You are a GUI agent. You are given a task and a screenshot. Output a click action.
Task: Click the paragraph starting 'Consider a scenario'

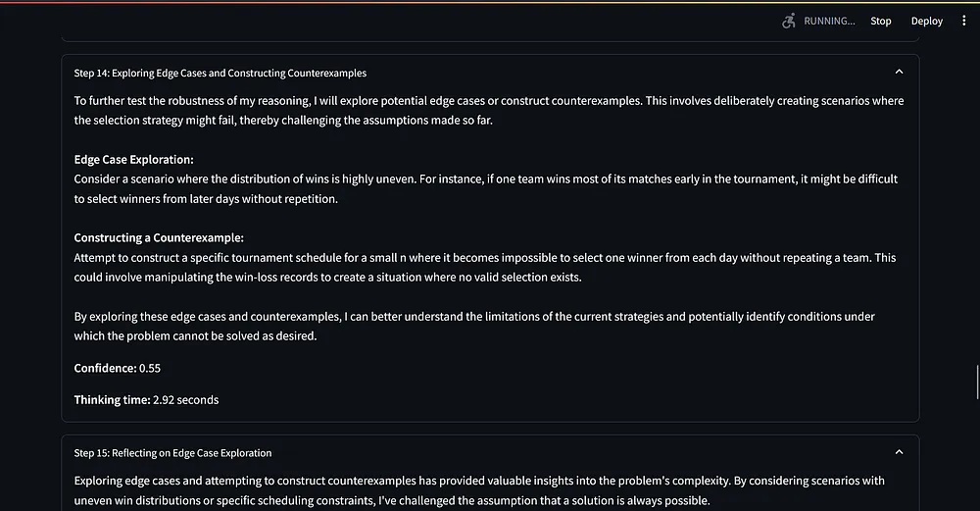[x=485, y=188]
